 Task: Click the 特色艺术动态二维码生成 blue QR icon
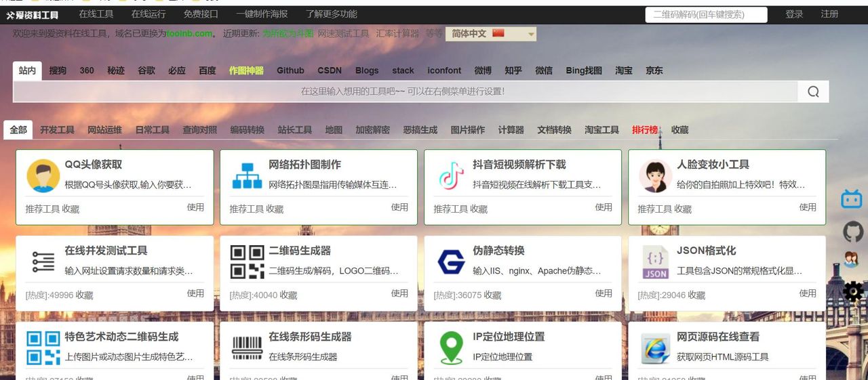[43, 348]
